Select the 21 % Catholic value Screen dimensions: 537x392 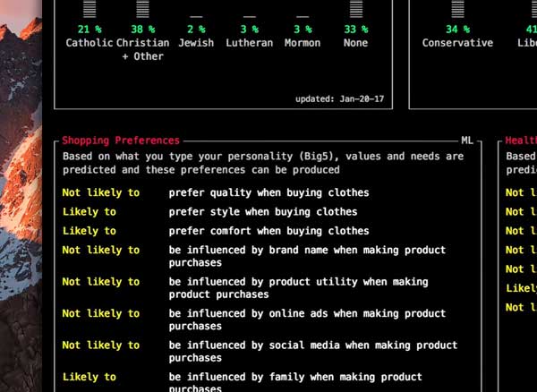[x=89, y=30]
